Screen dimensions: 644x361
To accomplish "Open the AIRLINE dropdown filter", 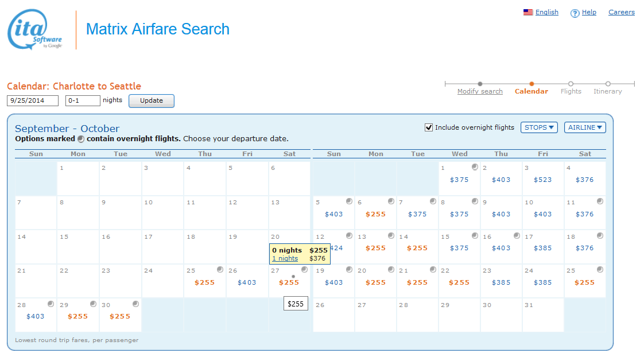I will tap(585, 127).
